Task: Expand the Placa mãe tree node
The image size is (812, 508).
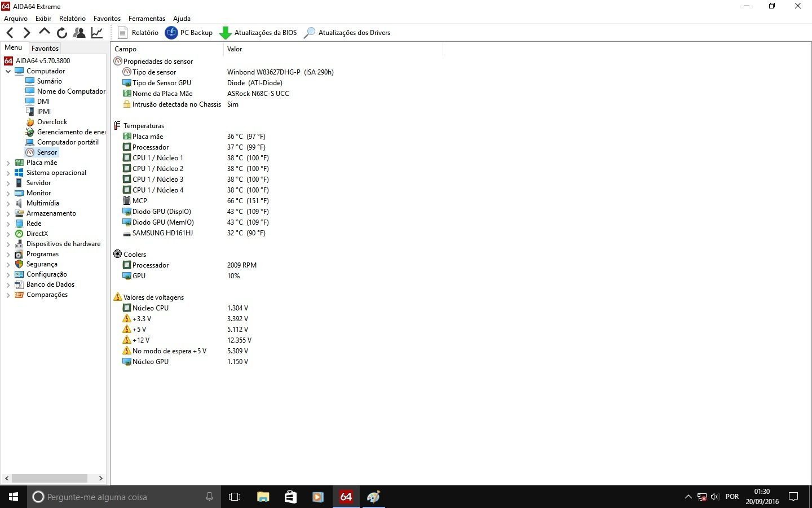Action: (8, 163)
